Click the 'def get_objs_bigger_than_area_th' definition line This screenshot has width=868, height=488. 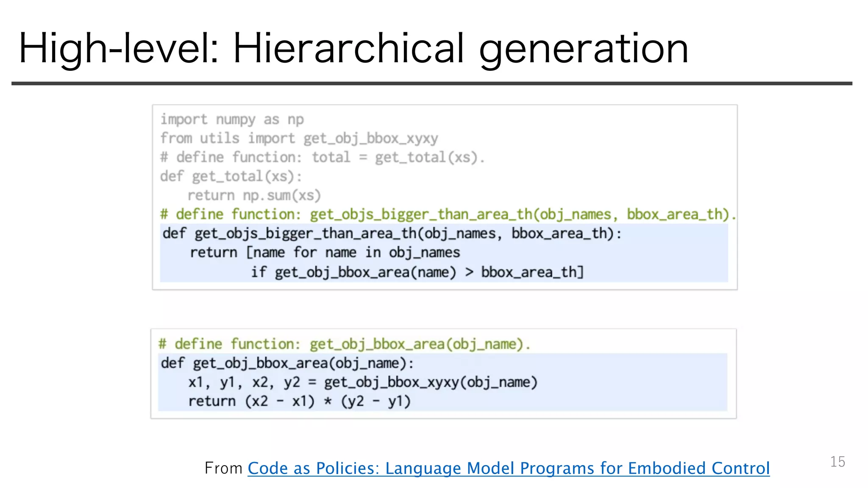tap(392, 234)
